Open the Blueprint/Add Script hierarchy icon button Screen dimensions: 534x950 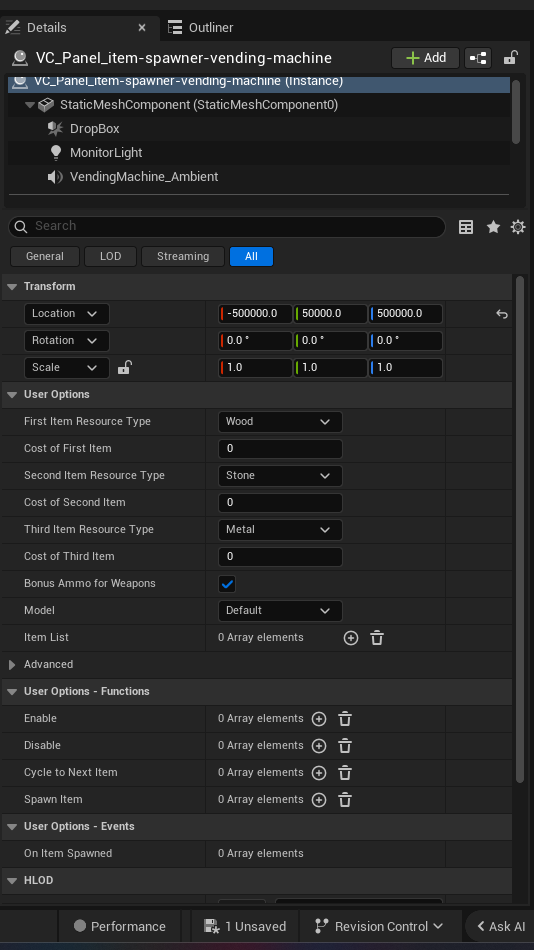[478, 58]
